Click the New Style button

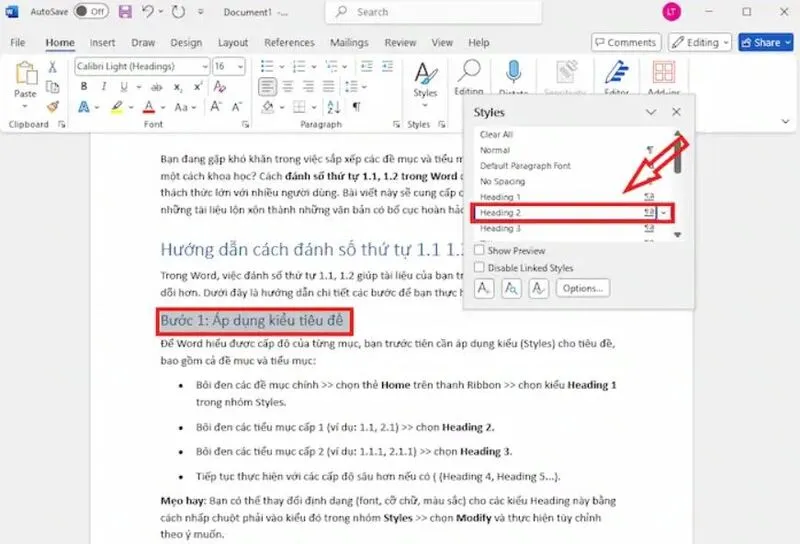click(483, 288)
